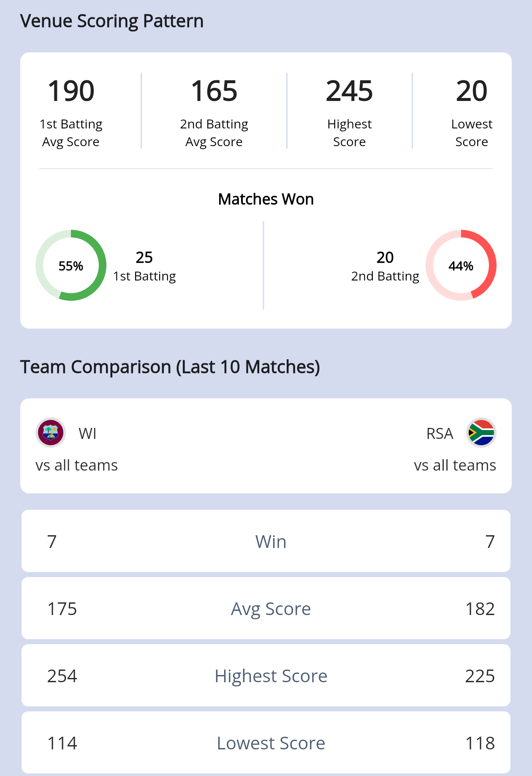This screenshot has width=532, height=776.
Task: Click the red 44% donut chart
Action: click(x=461, y=265)
